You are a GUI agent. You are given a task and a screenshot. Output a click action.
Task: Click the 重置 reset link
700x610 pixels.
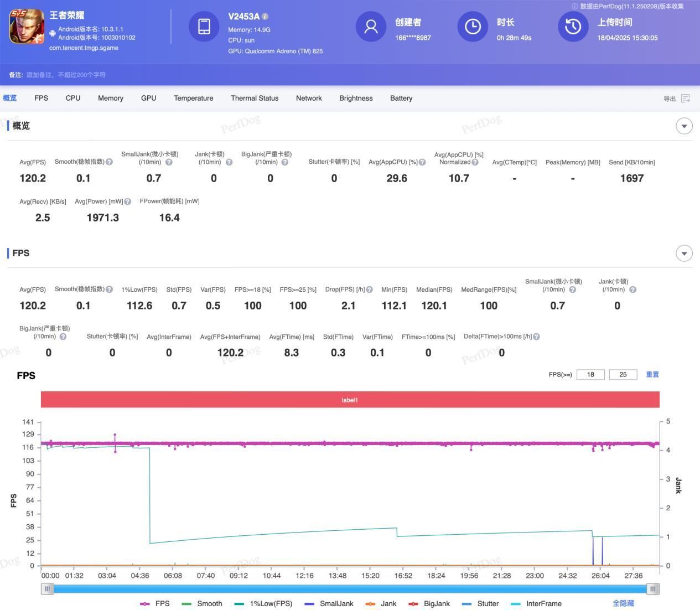(652, 374)
